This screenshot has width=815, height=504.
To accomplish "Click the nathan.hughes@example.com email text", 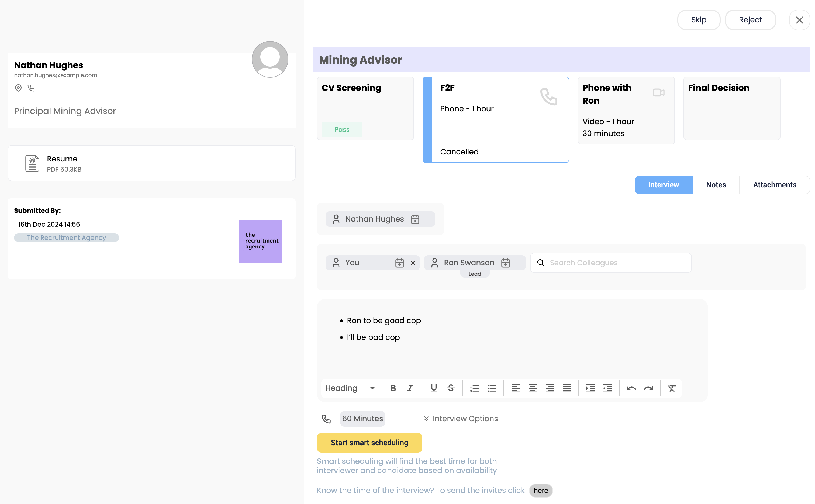I will pos(56,75).
